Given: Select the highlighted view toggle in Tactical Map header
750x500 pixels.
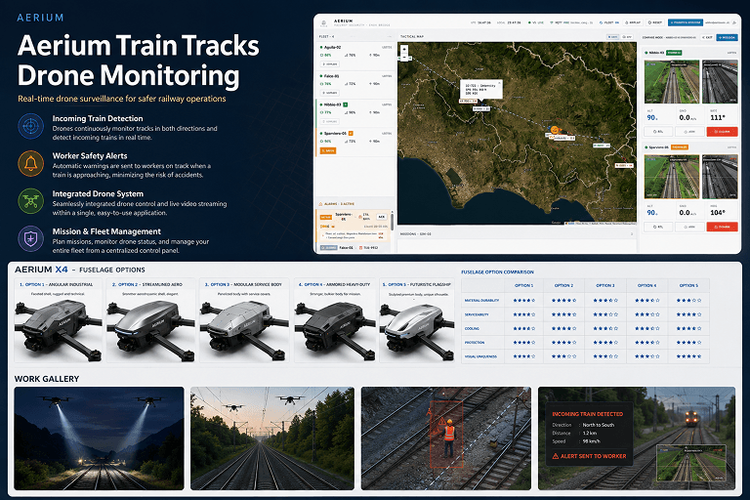Looking at the screenshot, I should pyautogui.click(x=613, y=37).
